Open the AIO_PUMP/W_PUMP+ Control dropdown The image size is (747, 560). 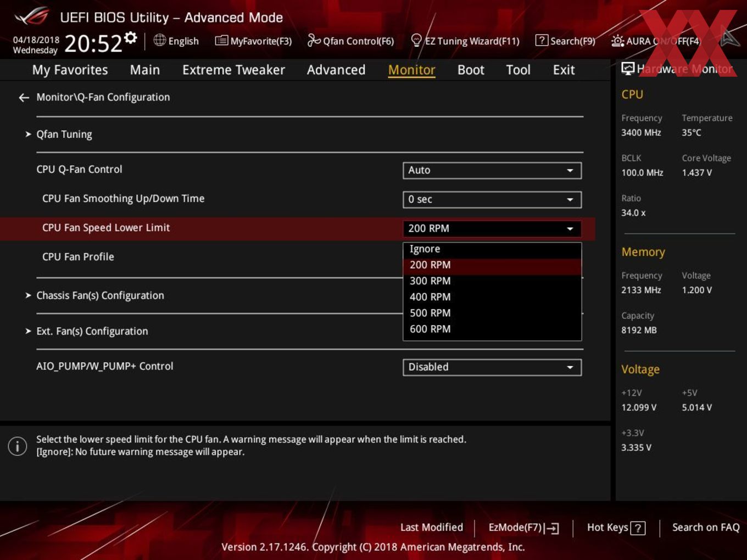click(492, 367)
